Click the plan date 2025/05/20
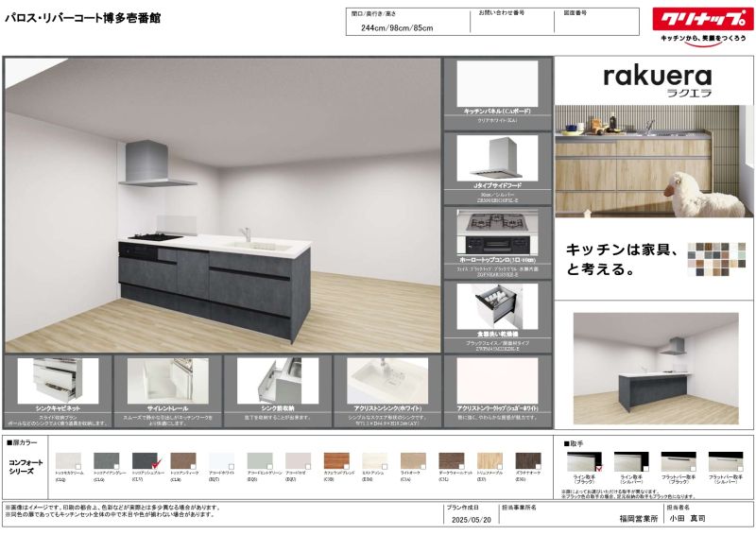Viewport: 756px width, 535px height. coord(471,520)
